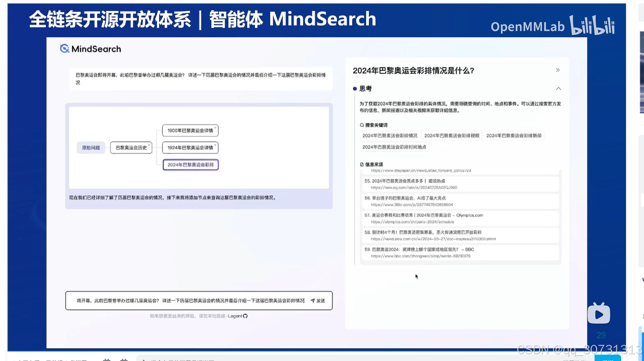Viewport: 644px width, 361px height.
Task: Open source 57 olympics.com schedule link
Action: click(x=412, y=222)
